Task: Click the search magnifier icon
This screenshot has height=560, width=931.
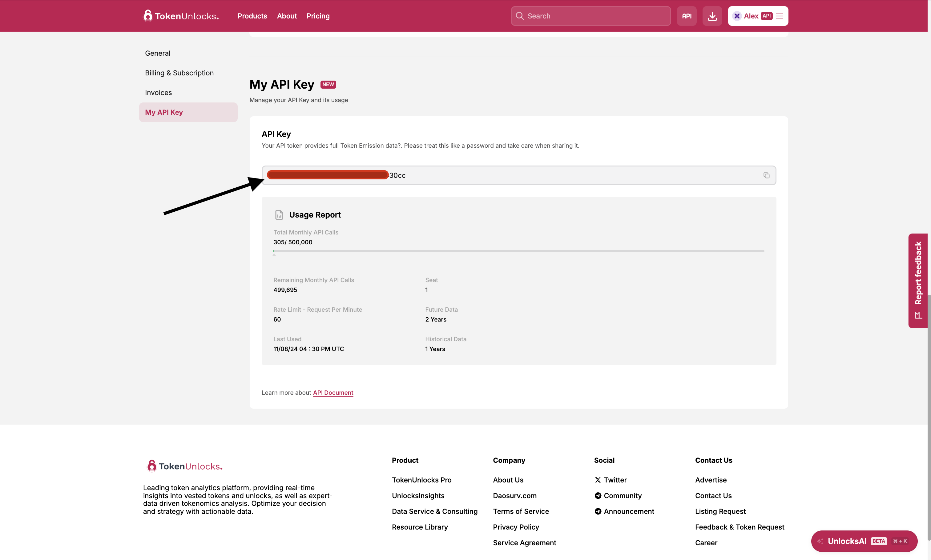Action: (519, 16)
